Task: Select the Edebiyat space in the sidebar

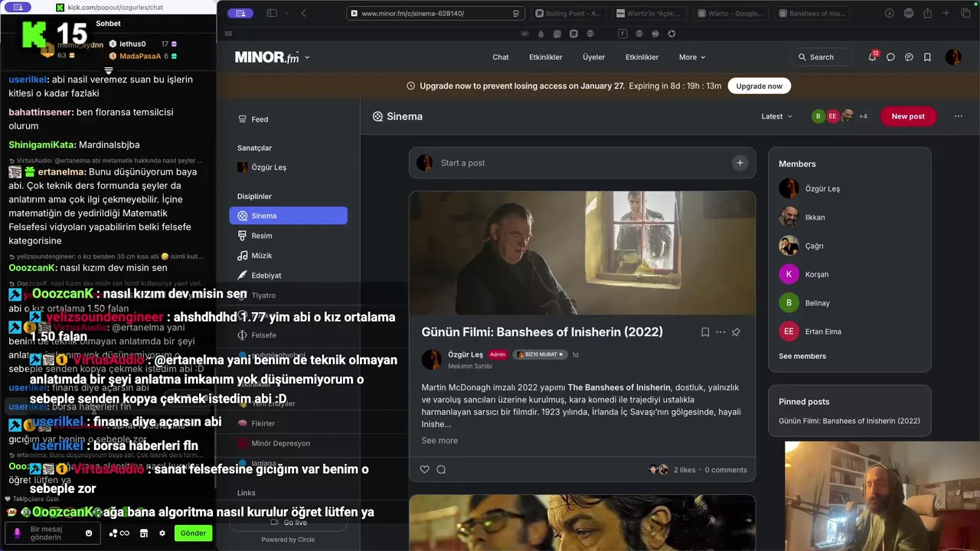Action: 288,275
